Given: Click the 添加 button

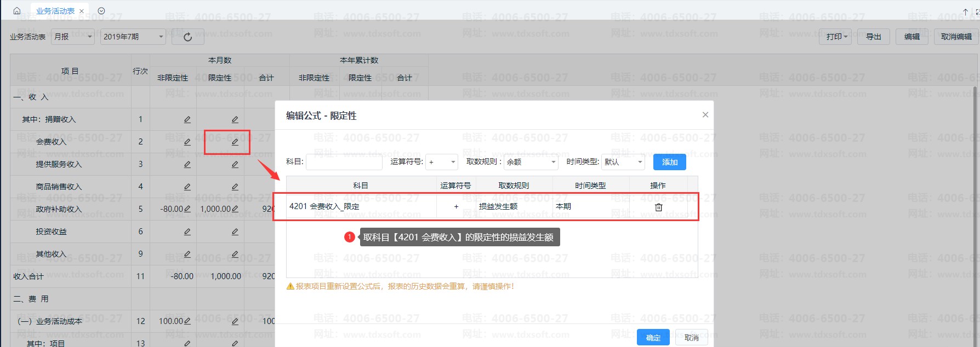Looking at the screenshot, I should click(x=669, y=162).
